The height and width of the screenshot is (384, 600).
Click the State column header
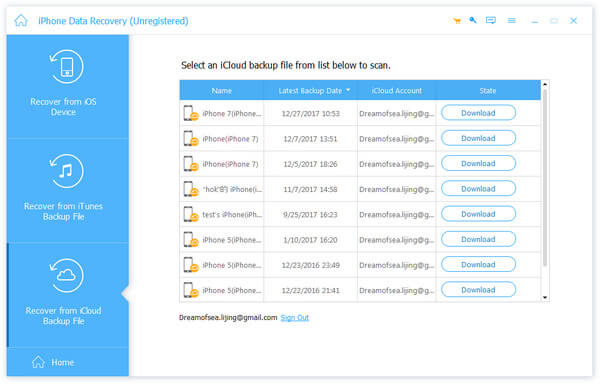click(x=488, y=91)
